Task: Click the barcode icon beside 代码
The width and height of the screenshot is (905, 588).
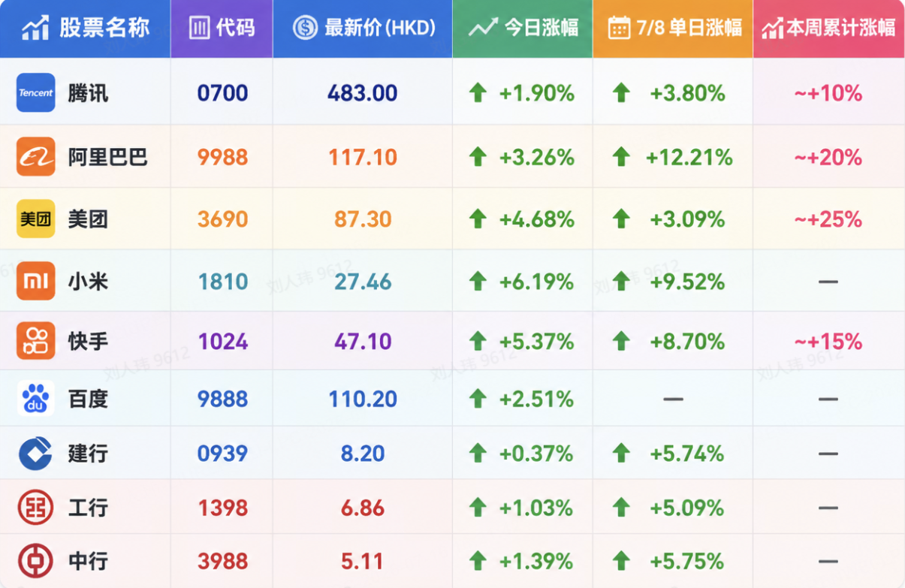Action: (199, 29)
